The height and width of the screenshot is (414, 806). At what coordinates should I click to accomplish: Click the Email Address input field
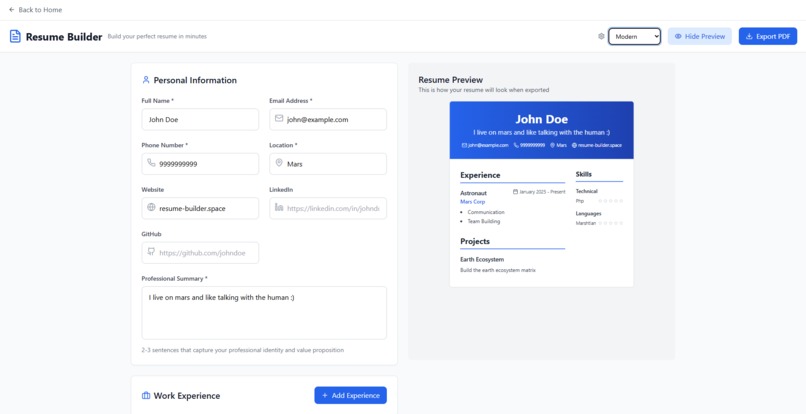pyautogui.click(x=328, y=119)
